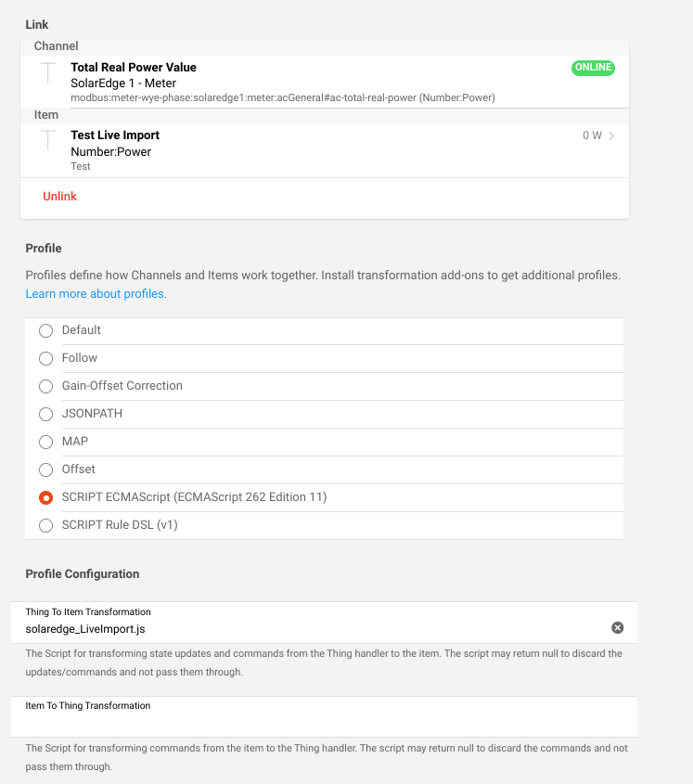Click the green ONLINE status badge

pos(593,68)
